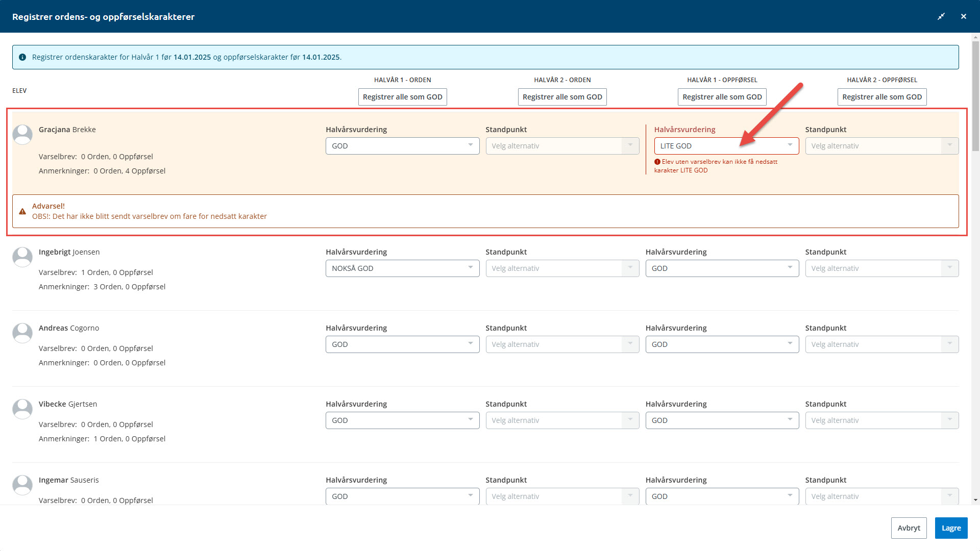Open Ingebrigt's NOKSÅ GOD orden dropdown
This screenshot has height=551, width=980.
coord(402,268)
